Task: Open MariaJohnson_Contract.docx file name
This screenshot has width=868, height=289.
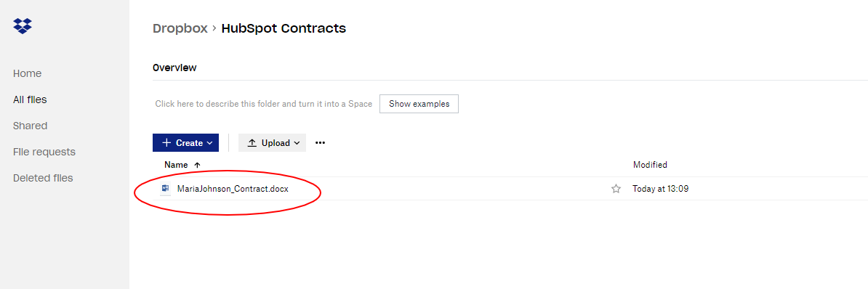Action: pyautogui.click(x=233, y=189)
